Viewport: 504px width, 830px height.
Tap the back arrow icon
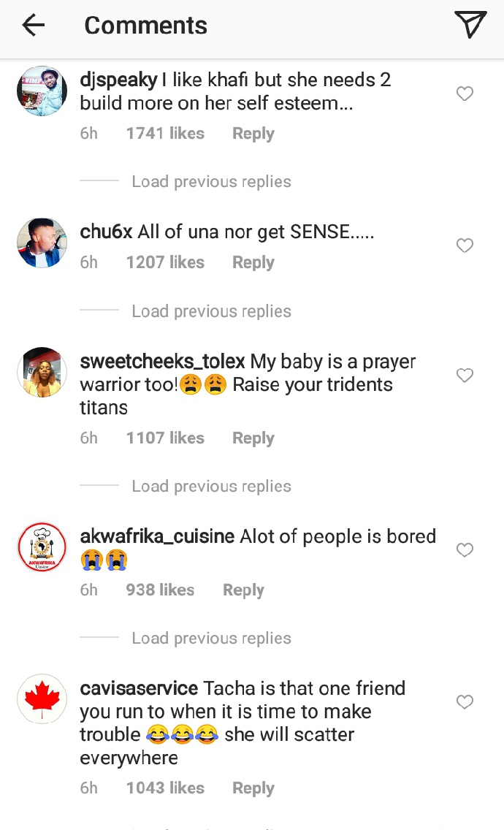click(34, 26)
